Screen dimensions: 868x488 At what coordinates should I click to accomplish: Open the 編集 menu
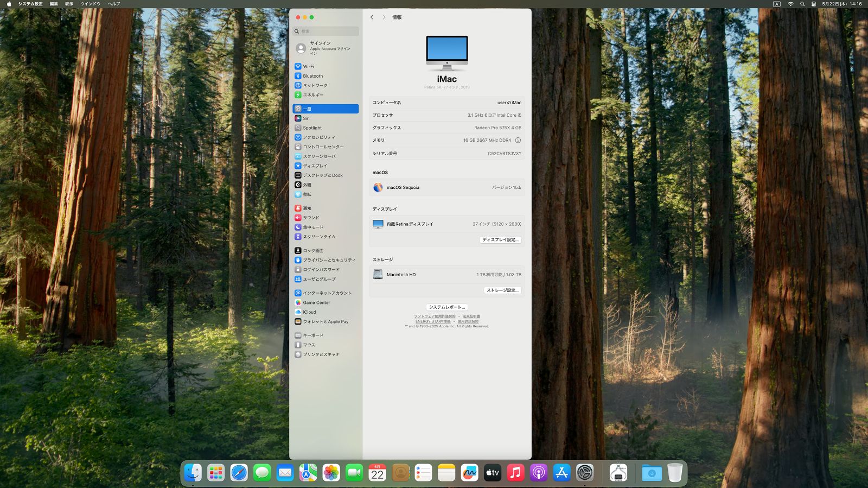54,4
